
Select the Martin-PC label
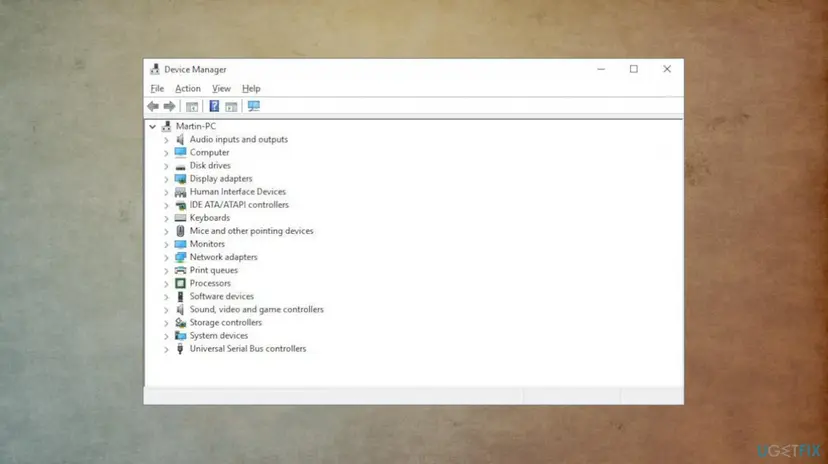(196, 126)
